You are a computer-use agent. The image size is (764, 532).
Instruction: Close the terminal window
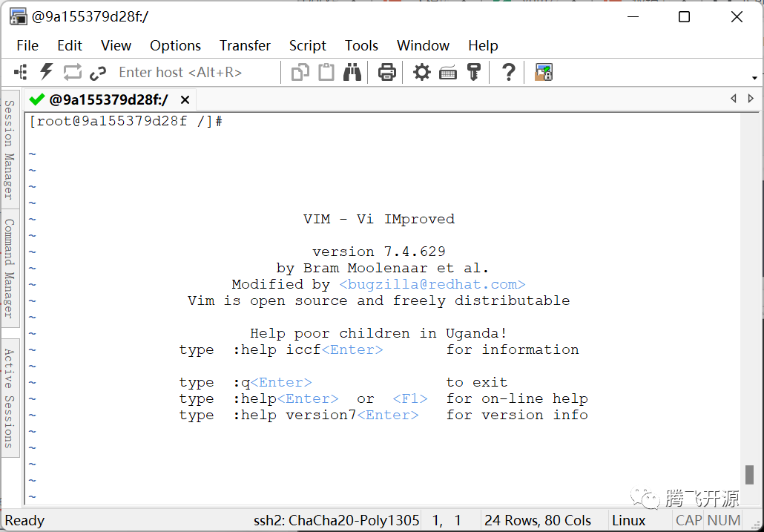(x=737, y=17)
